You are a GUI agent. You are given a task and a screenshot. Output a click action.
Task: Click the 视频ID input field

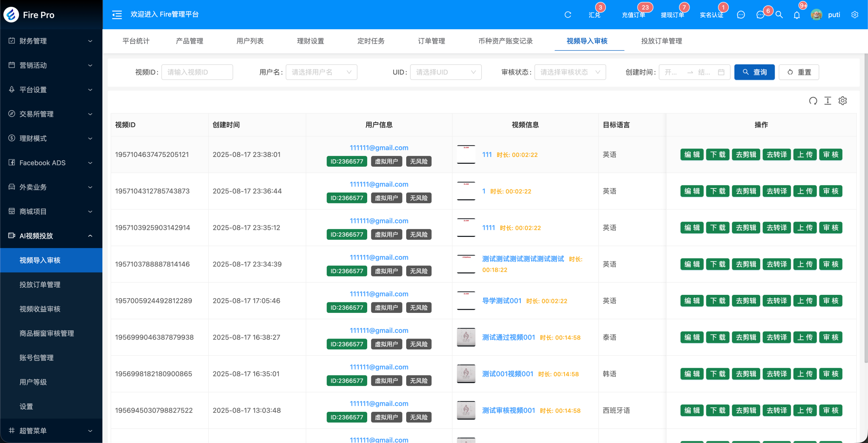click(197, 72)
